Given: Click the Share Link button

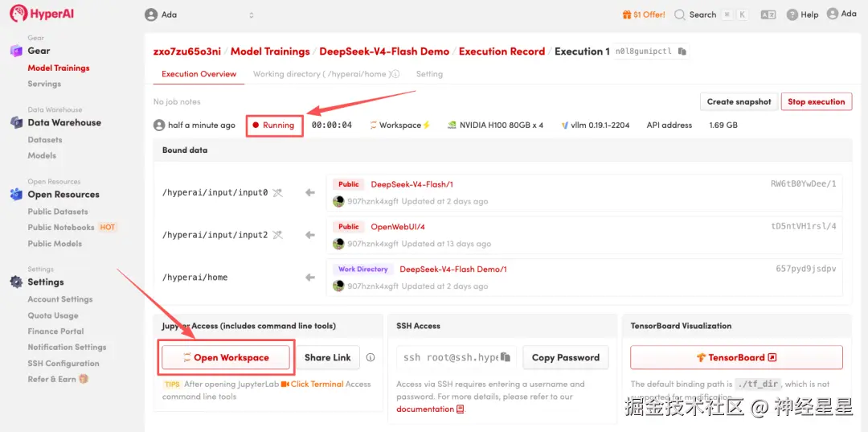Looking at the screenshot, I should [328, 357].
